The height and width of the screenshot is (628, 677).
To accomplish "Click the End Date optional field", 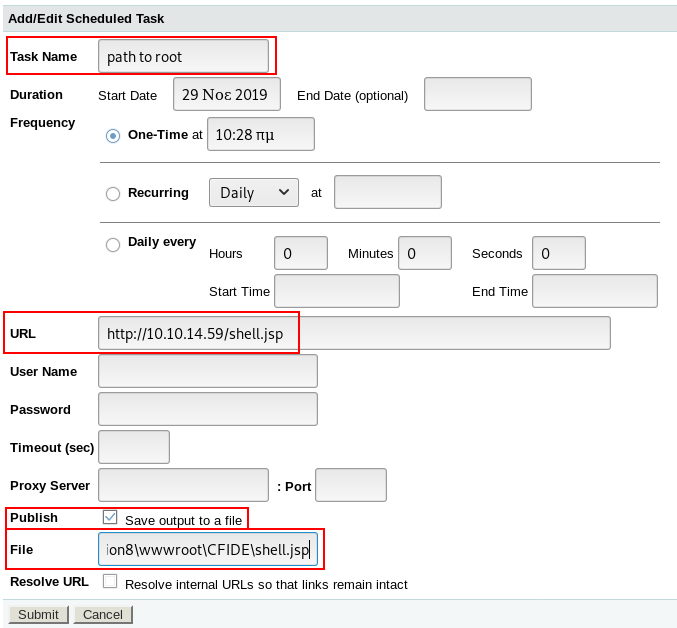I will click(477, 94).
